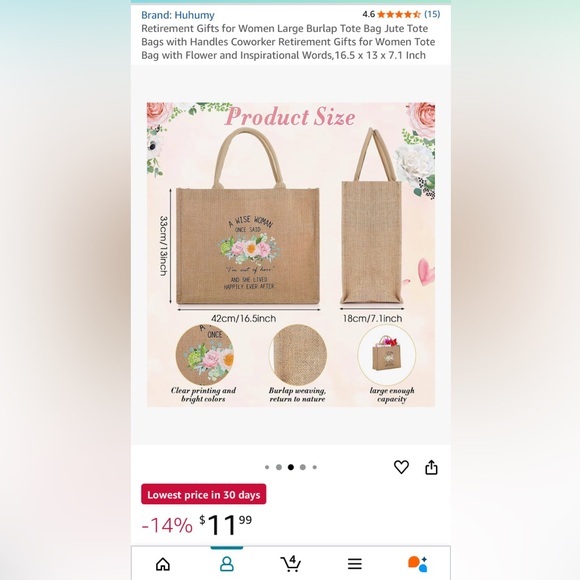Open the hamburger menu icon
The image size is (580, 580).
[354, 564]
